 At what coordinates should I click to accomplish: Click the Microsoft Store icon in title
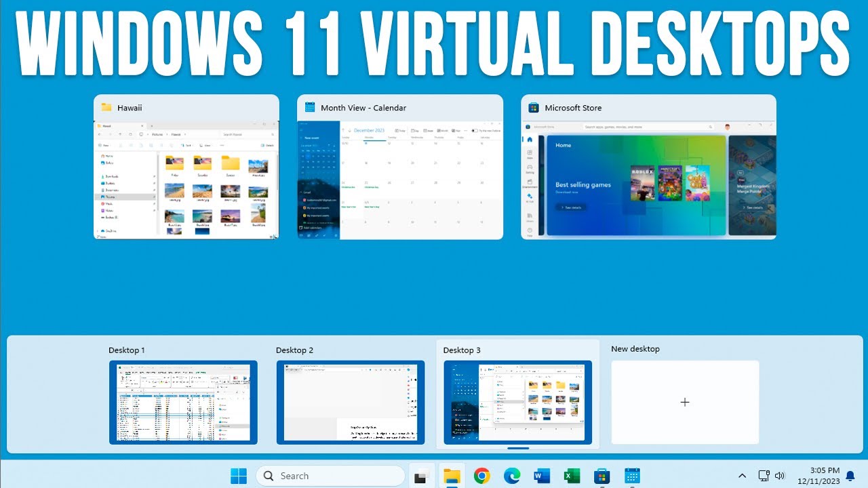[x=534, y=107]
